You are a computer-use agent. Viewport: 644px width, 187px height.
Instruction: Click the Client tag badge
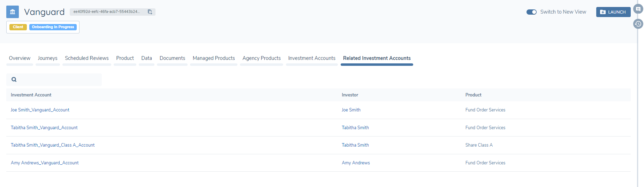(x=18, y=27)
